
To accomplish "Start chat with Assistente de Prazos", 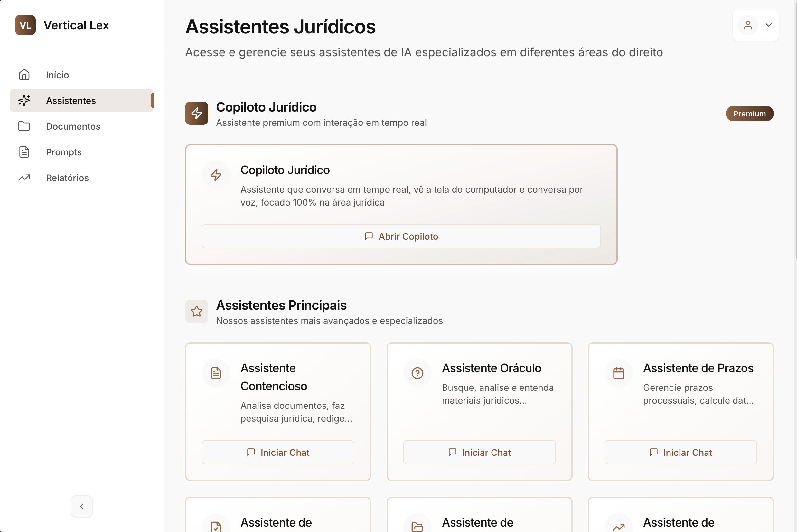I will tap(681, 453).
